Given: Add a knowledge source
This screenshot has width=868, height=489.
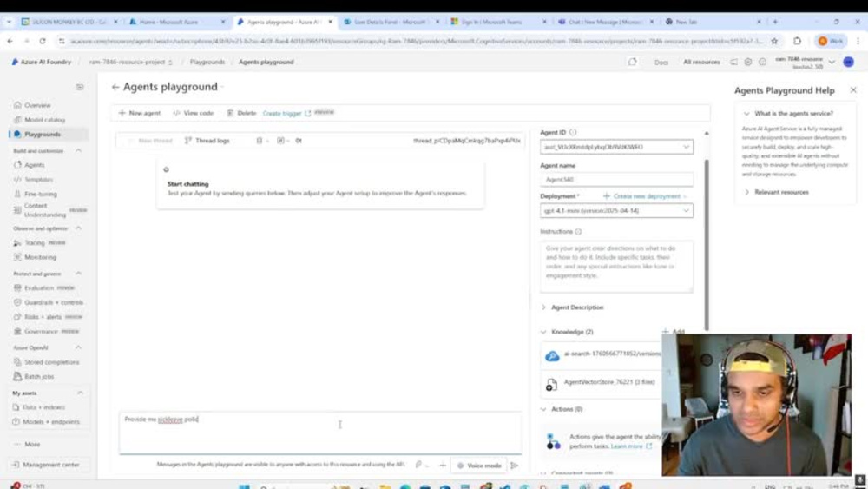Looking at the screenshot, I should [x=674, y=332].
